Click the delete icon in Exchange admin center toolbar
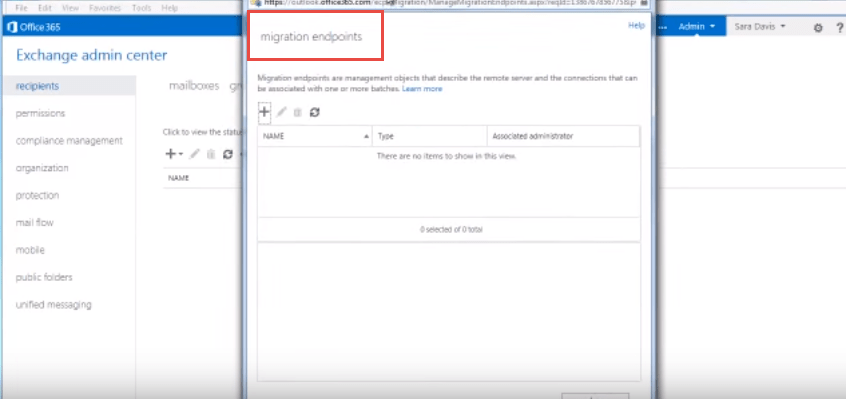 211,154
